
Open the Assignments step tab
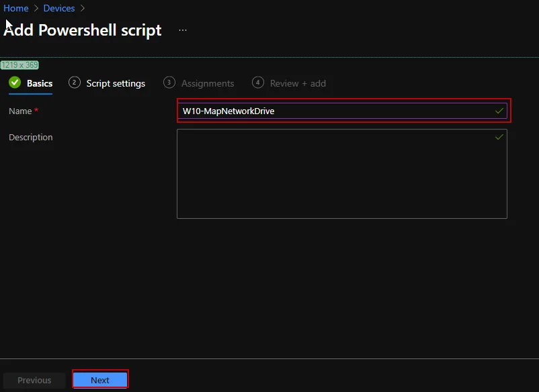click(x=199, y=83)
